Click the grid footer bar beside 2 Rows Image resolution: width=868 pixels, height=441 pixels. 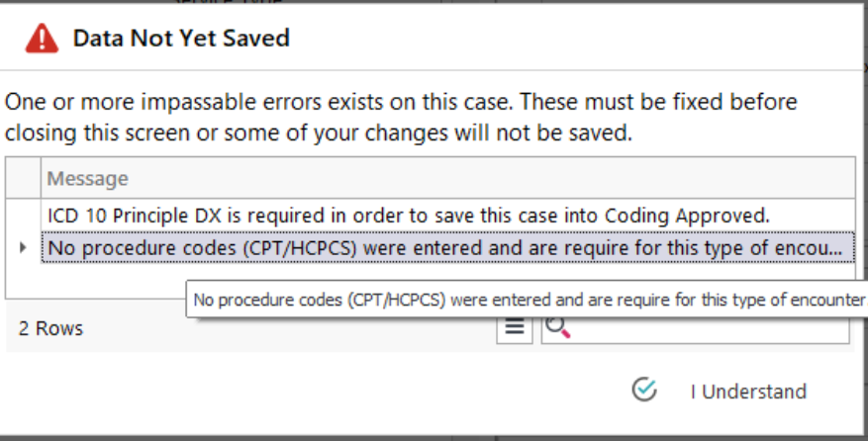point(288,328)
